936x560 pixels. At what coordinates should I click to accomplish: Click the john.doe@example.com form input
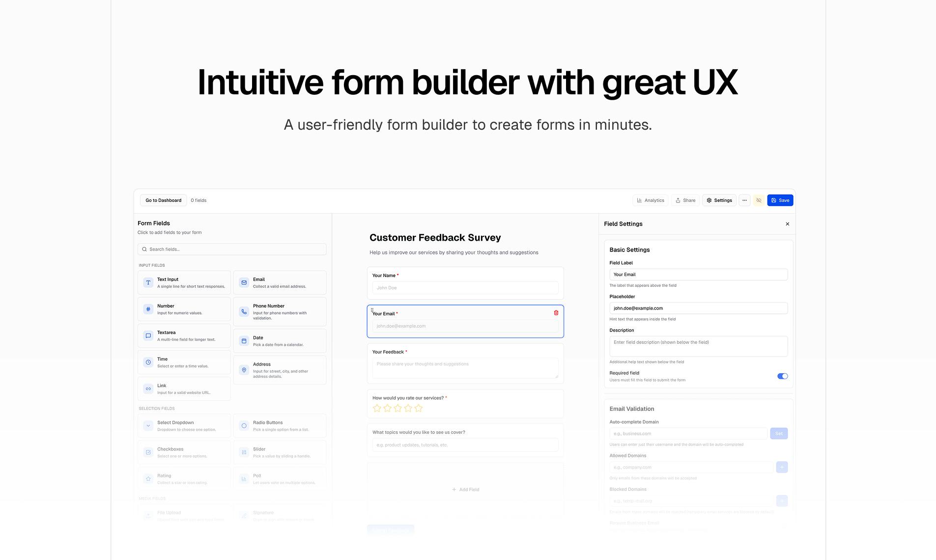click(465, 326)
